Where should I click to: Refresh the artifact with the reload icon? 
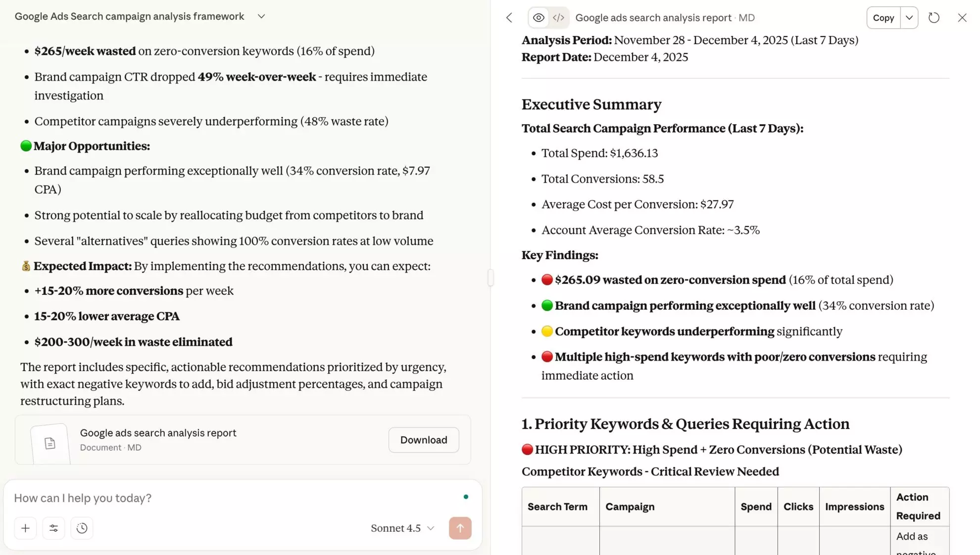pyautogui.click(x=934, y=18)
